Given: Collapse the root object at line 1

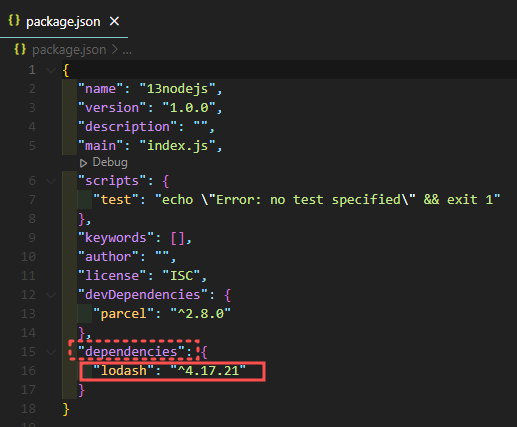Looking at the screenshot, I should click(x=51, y=70).
